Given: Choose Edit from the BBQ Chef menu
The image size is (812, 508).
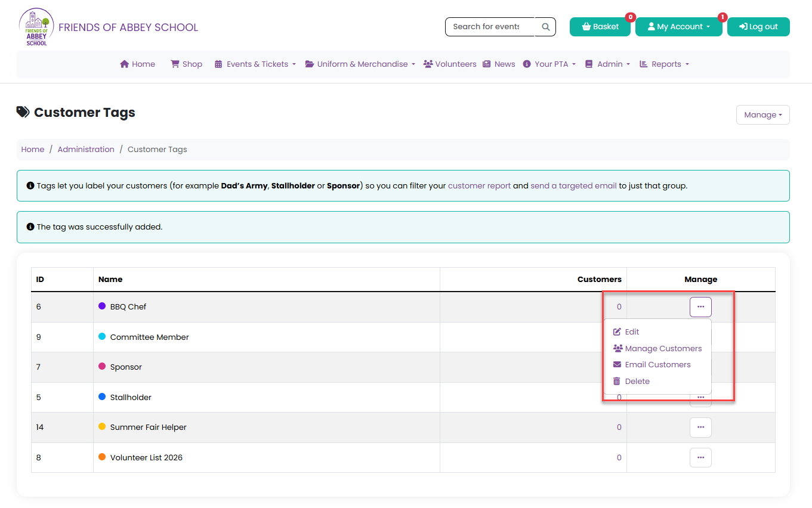Looking at the screenshot, I should coord(626,332).
